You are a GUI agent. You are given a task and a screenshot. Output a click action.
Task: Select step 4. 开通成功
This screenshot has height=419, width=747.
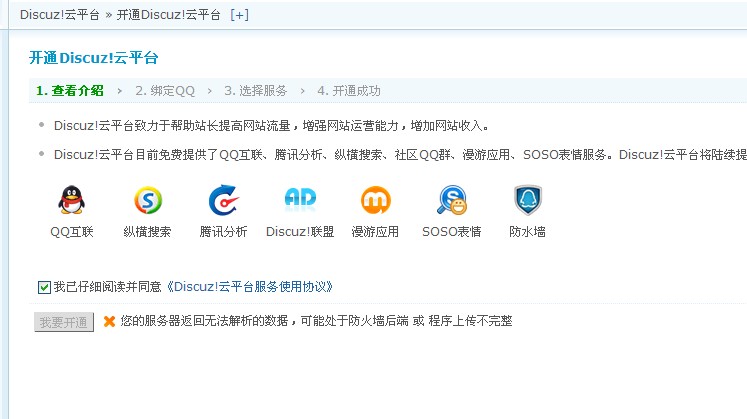pos(349,90)
